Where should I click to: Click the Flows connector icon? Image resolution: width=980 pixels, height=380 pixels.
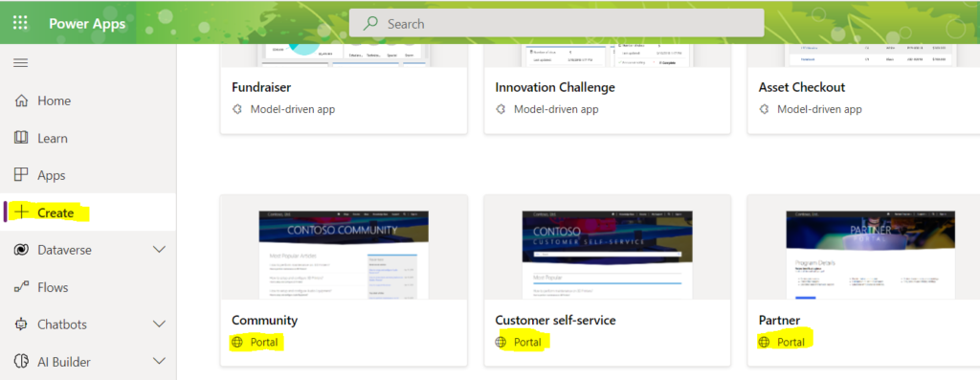(21, 287)
